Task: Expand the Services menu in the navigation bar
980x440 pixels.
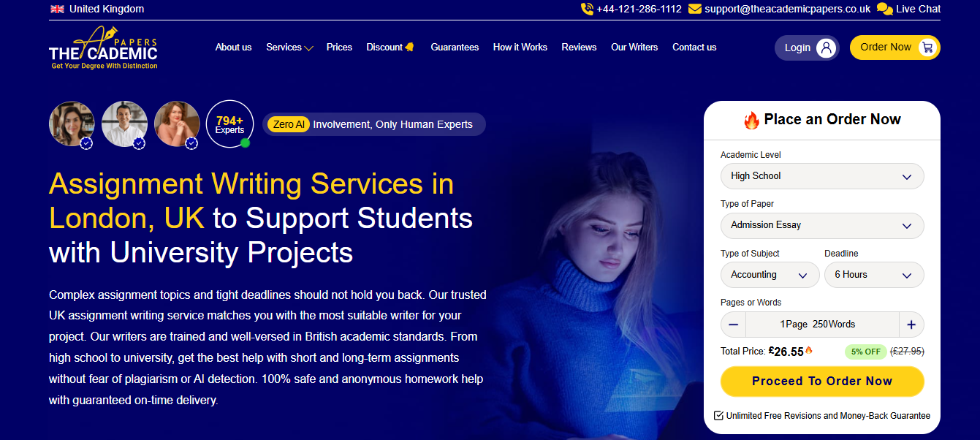Action: pyautogui.click(x=289, y=47)
